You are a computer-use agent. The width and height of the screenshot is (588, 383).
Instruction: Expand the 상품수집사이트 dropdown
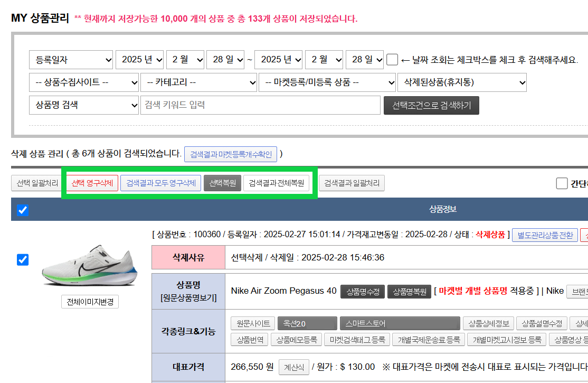[83, 82]
